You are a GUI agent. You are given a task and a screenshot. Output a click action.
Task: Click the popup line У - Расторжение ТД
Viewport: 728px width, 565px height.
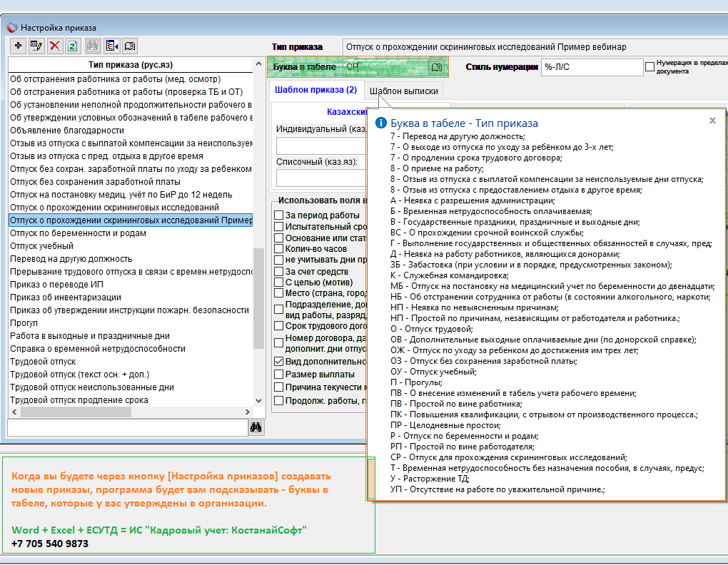tap(430, 479)
